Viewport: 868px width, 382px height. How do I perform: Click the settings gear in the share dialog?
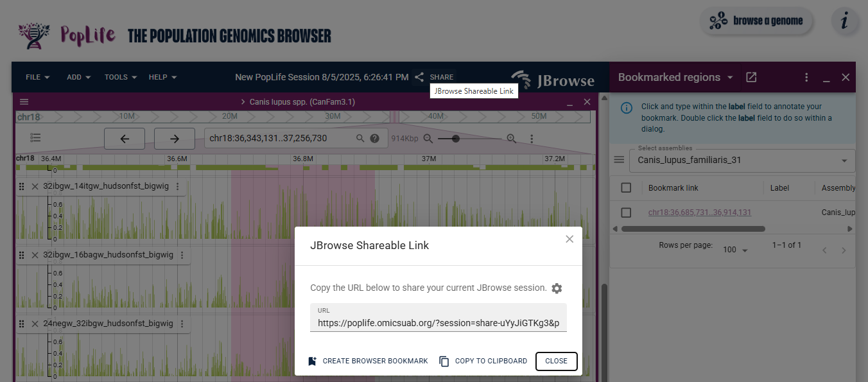[x=557, y=288]
